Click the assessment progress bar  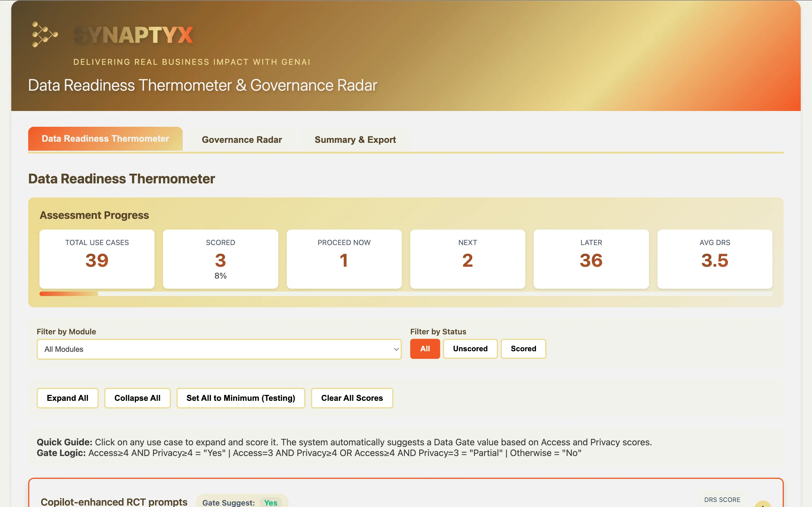pos(406,294)
